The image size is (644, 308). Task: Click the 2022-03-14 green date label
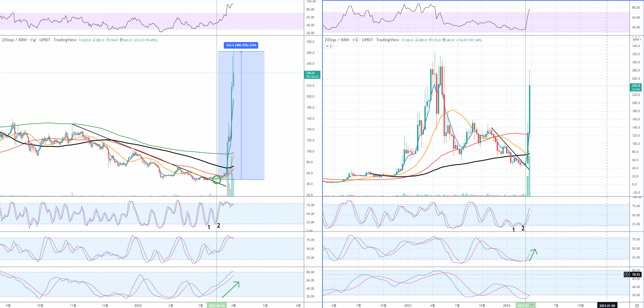(x=525, y=306)
